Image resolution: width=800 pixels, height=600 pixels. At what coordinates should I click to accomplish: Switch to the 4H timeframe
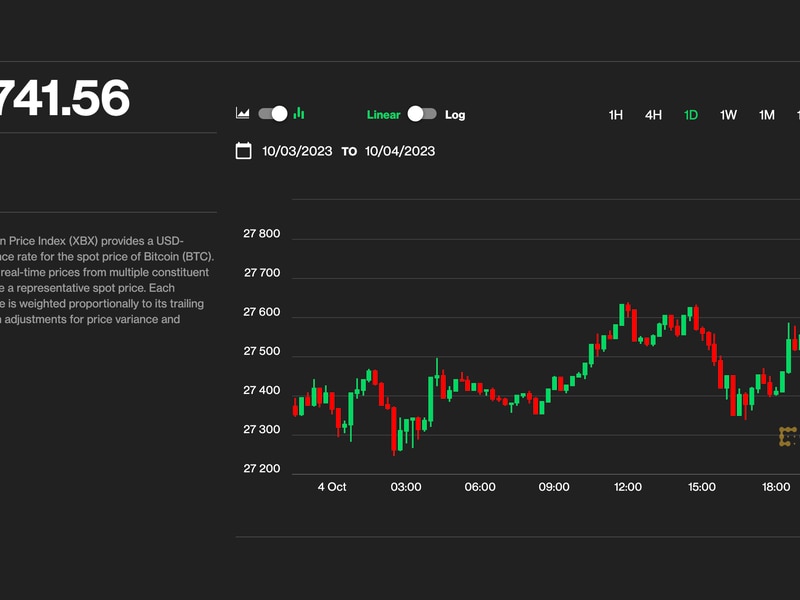653,115
